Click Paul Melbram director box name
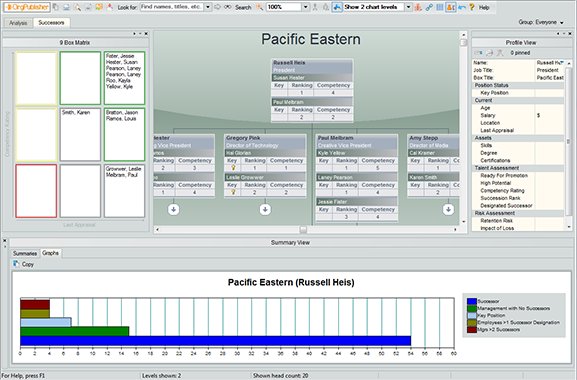The width and height of the screenshot is (577, 380). 335,138
